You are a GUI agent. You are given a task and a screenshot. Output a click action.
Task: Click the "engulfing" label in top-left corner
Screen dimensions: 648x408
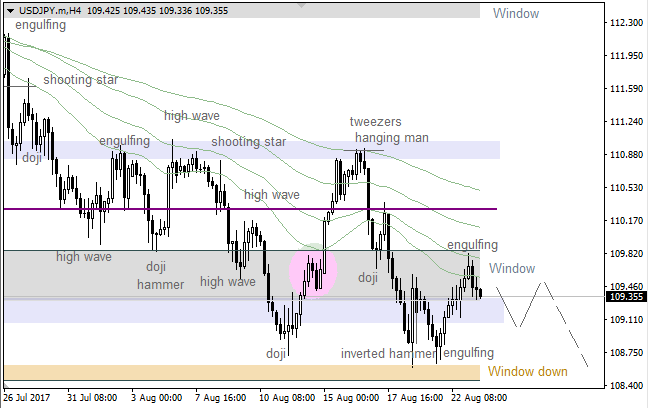41,25
